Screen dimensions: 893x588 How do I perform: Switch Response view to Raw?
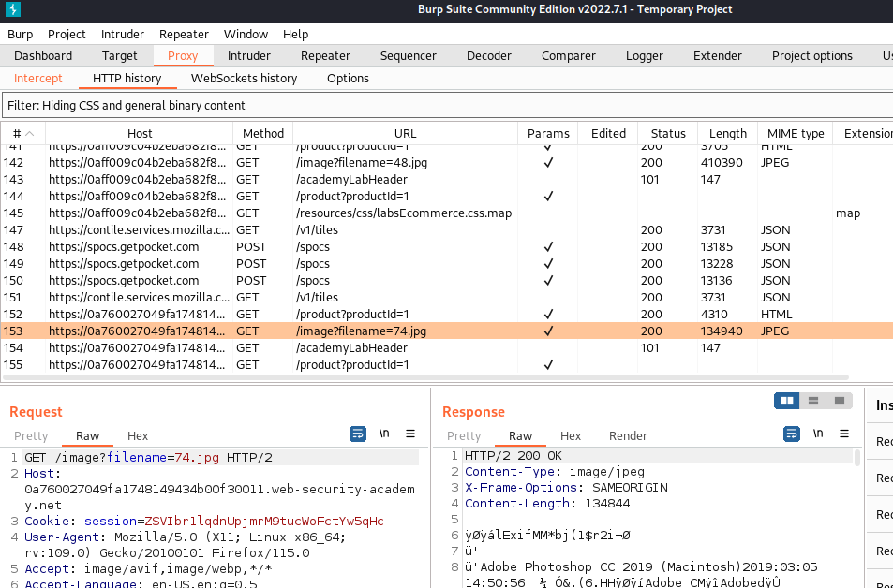coord(521,436)
